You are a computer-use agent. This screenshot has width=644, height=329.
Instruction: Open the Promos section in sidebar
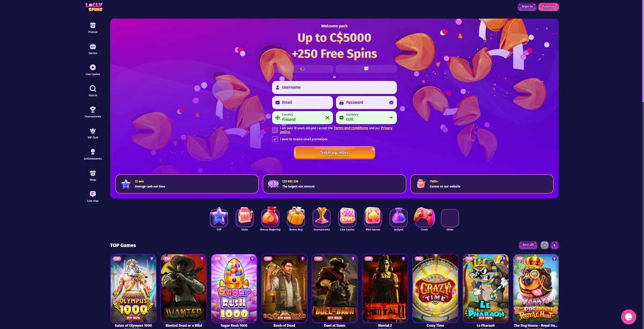click(93, 27)
